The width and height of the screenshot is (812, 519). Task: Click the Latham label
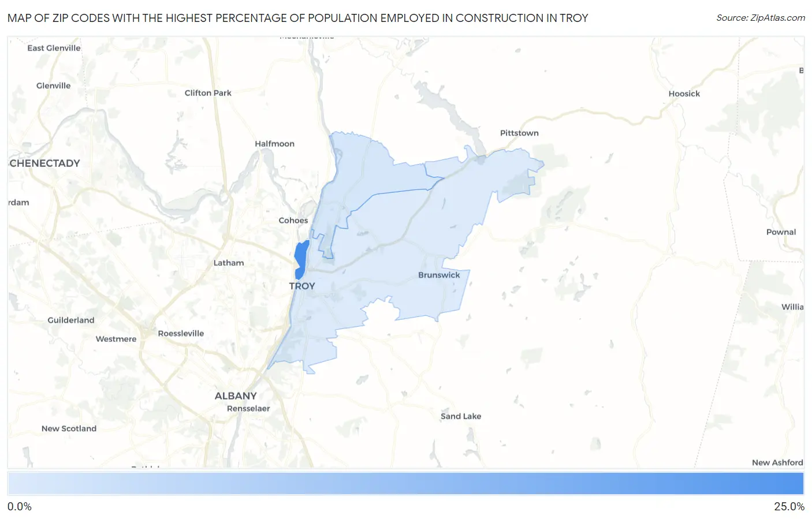pos(229,263)
